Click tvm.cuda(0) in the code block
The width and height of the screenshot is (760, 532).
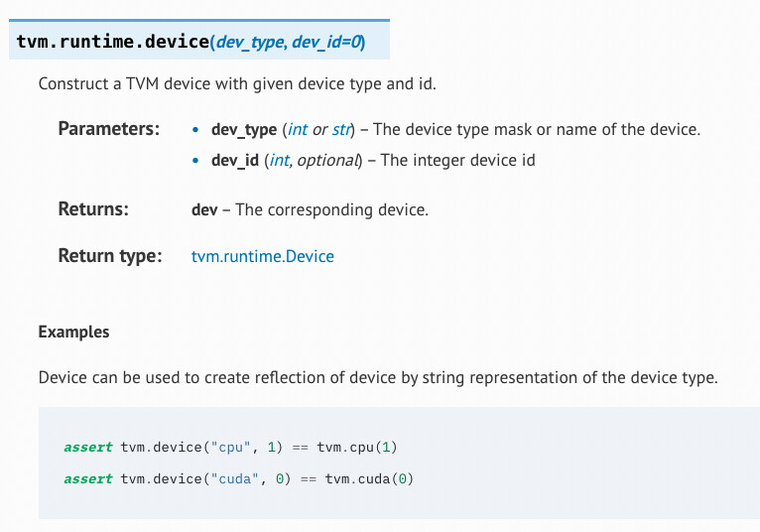[x=369, y=478]
